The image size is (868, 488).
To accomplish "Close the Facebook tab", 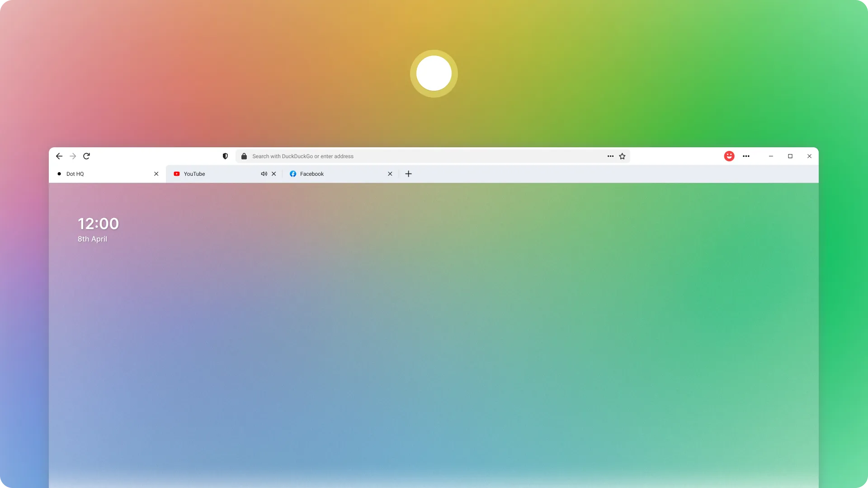I will point(390,174).
